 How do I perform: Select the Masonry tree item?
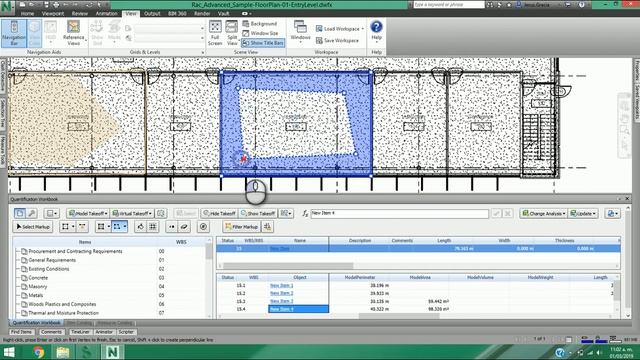(38, 287)
